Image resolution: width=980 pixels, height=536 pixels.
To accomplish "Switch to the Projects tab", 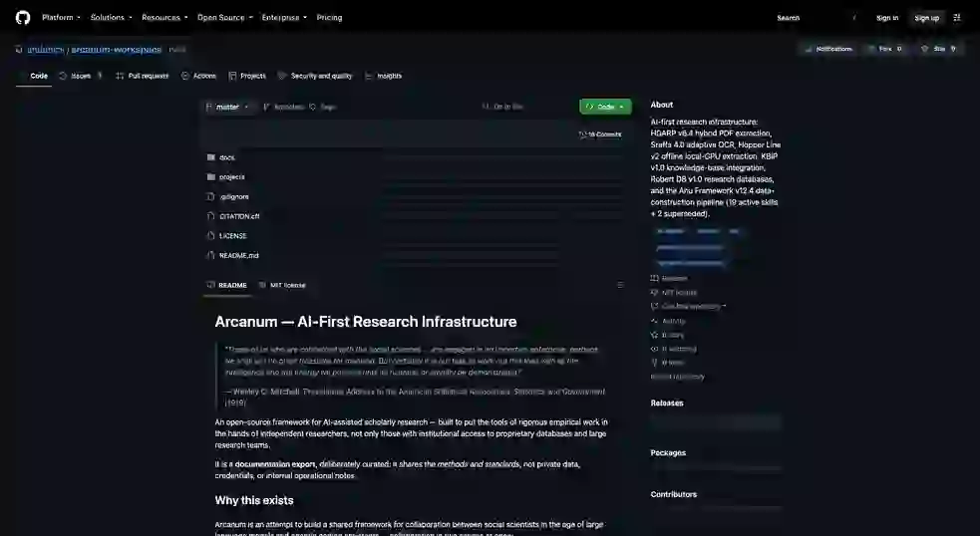I will (247, 76).
